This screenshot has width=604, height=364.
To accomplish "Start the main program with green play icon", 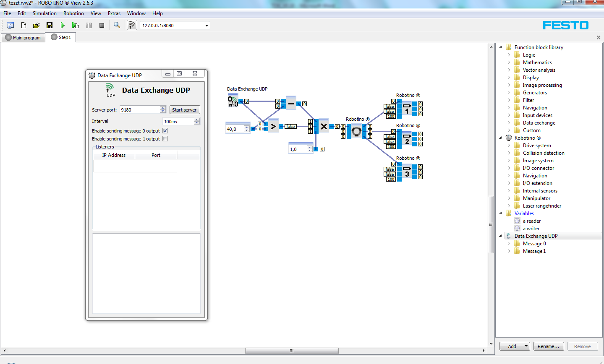I will [x=63, y=26].
